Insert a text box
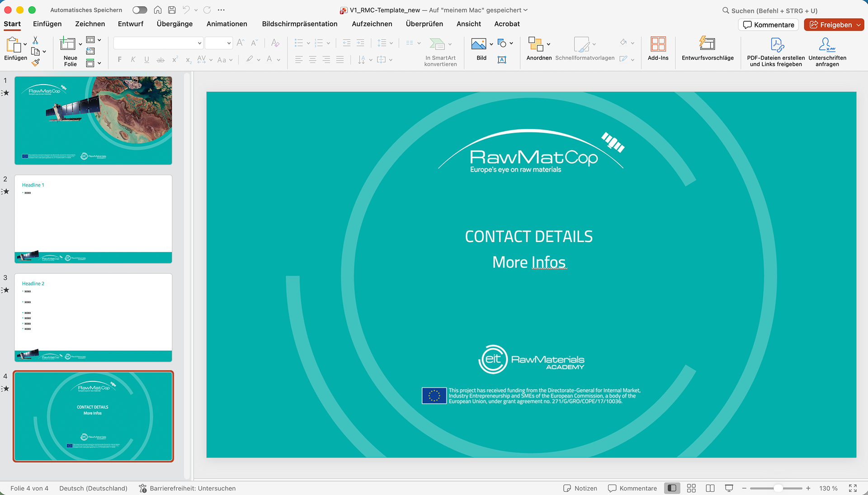Screen dimensions: 868x495 502,60
